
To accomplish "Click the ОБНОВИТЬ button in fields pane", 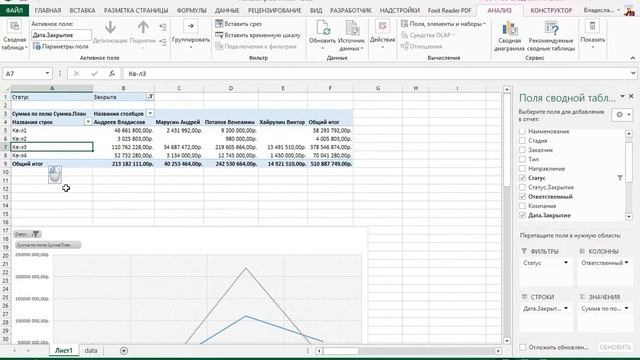I will coord(615,347).
